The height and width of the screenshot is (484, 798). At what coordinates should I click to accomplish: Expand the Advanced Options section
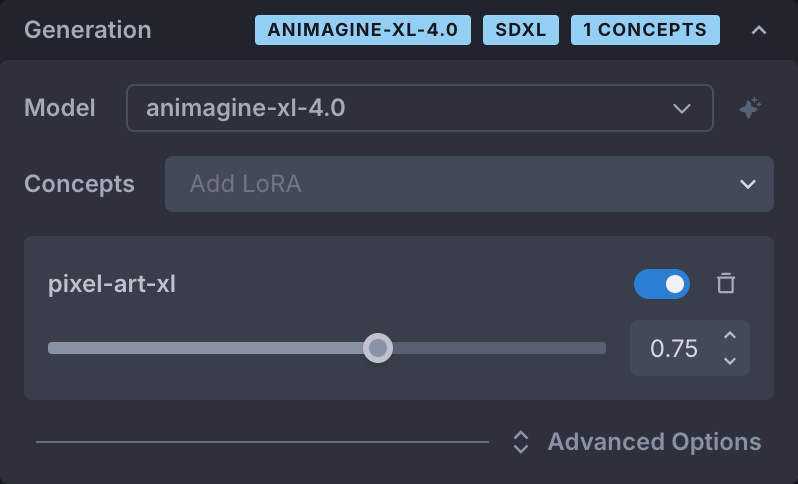654,442
